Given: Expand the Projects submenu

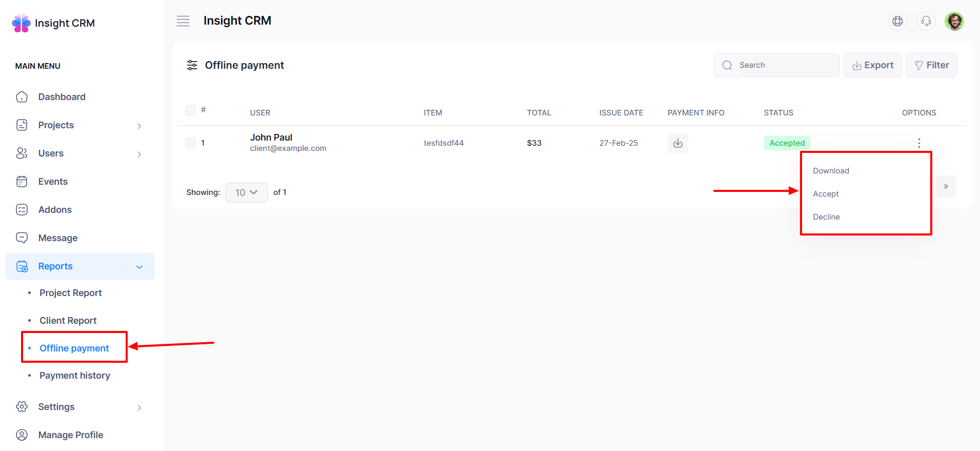Looking at the screenshot, I should pos(139,126).
